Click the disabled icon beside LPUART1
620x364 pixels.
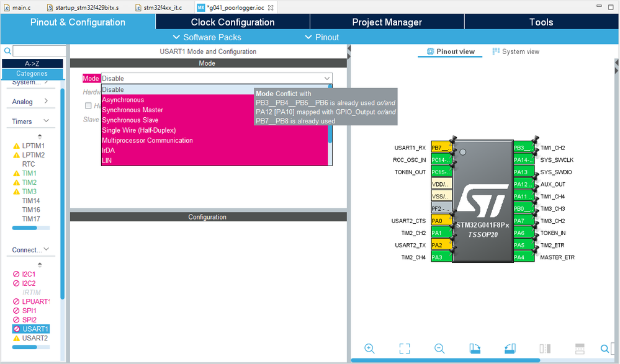click(x=16, y=301)
